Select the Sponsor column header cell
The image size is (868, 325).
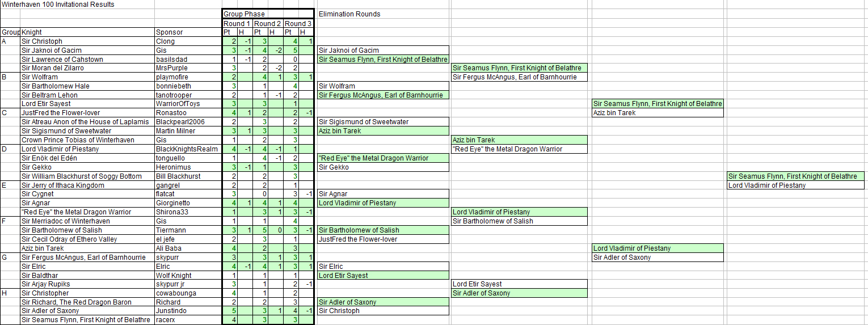pos(170,32)
